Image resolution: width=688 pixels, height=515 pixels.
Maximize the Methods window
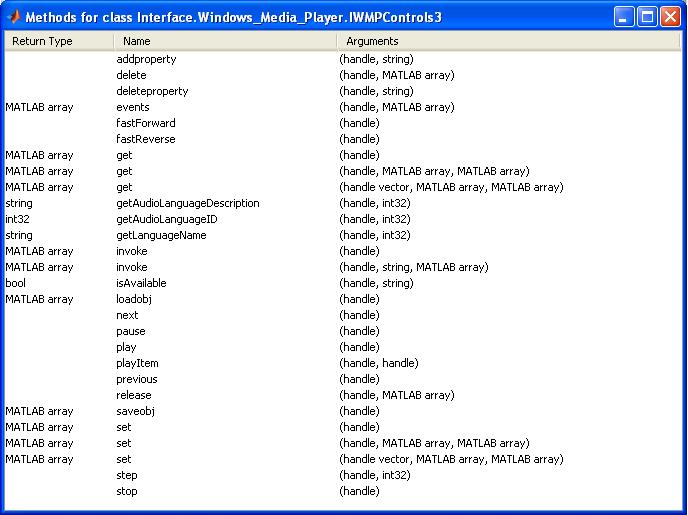(647, 17)
